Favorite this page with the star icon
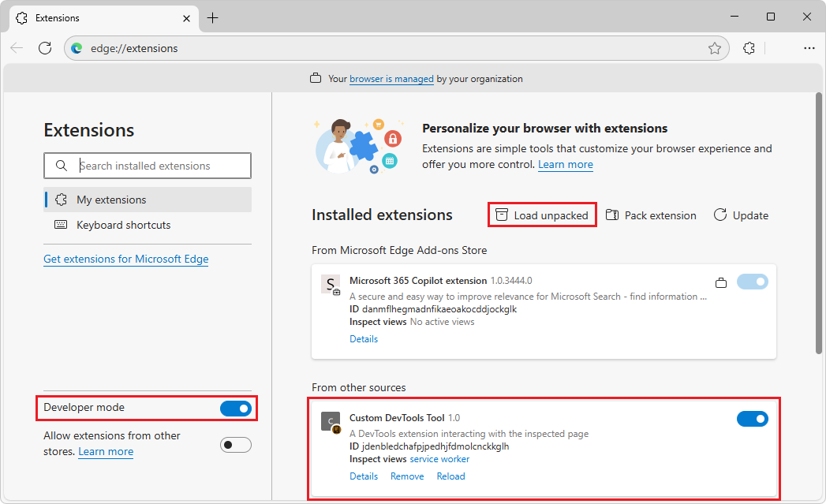The image size is (826, 504). [714, 48]
